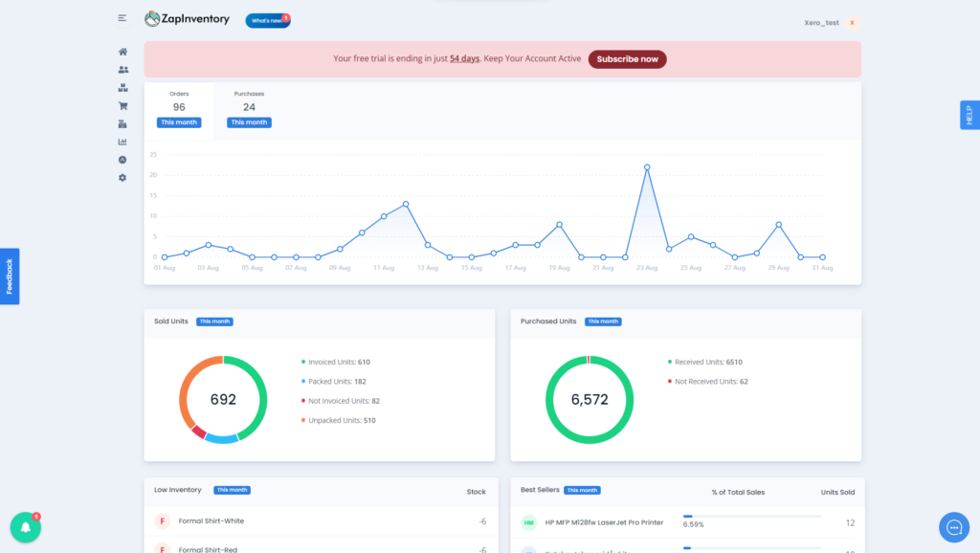Viewport: 980px width, 553px height.
Task: Toggle the hamburger sidebar menu
Action: coord(122,18)
